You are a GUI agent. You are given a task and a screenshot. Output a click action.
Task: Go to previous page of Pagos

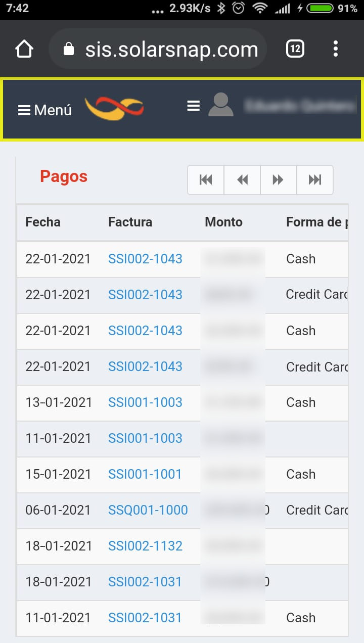coord(242,180)
